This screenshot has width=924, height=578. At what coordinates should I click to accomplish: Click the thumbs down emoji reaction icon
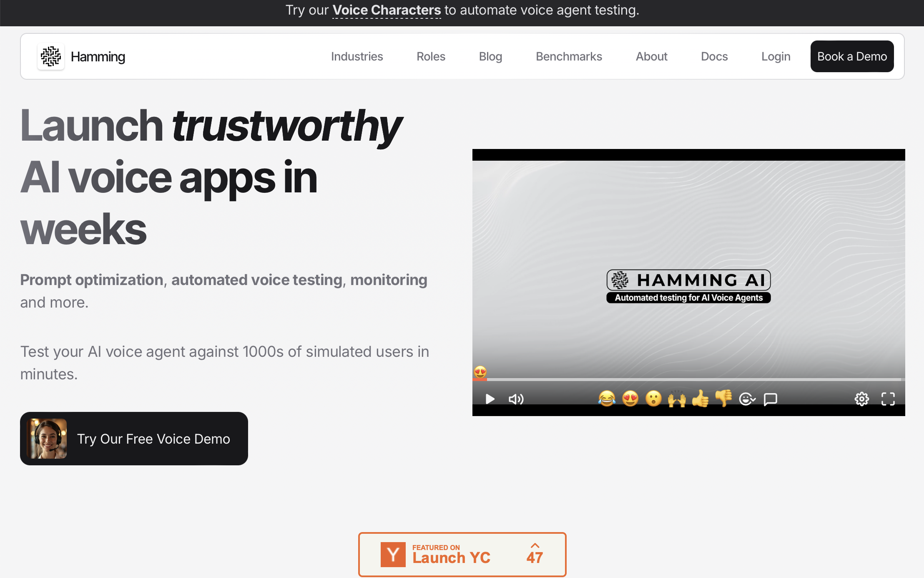[x=723, y=398]
